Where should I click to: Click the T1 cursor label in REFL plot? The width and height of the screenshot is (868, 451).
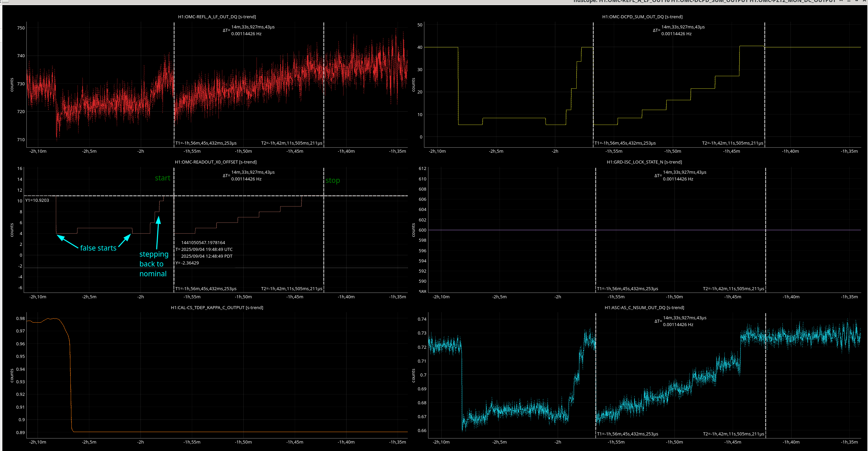click(206, 143)
